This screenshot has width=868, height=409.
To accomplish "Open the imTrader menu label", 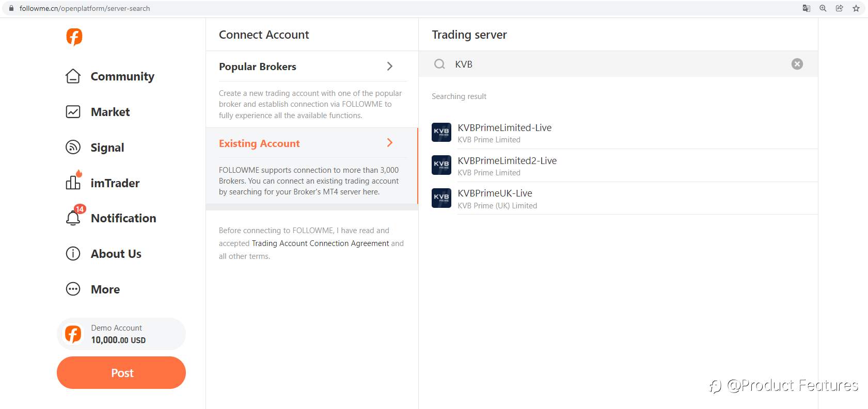I will [x=115, y=183].
